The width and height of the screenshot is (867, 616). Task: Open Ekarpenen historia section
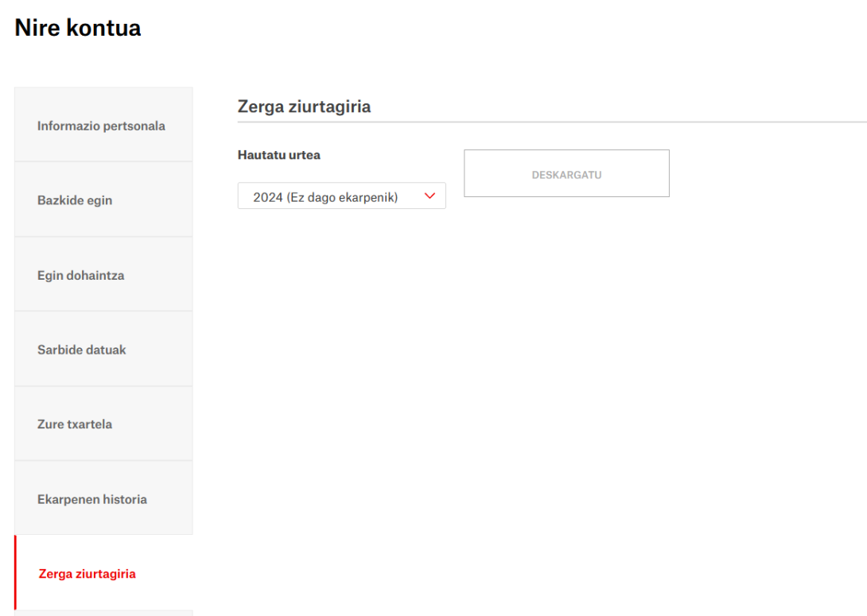pos(103,498)
